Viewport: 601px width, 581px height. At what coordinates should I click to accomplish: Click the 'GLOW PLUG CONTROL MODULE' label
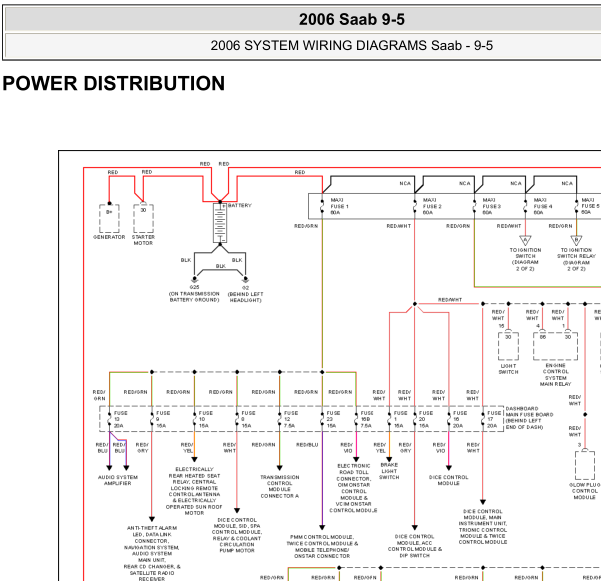tap(585, 491)
